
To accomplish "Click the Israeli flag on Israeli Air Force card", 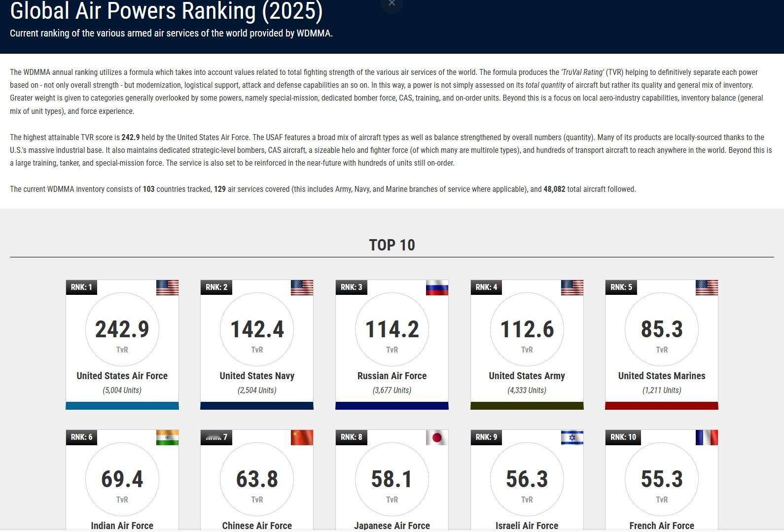I will (x=572, y=437).
